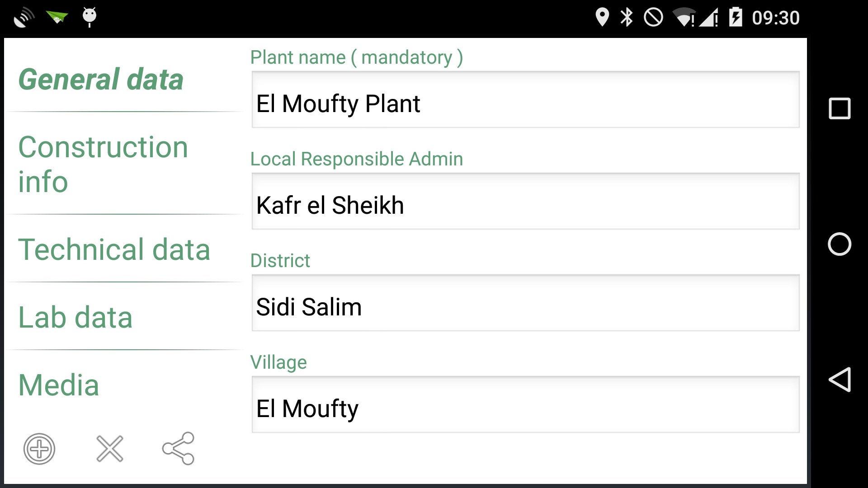Edit the Local Responsible Admin field
This screenshot has width=868, height=488.
click(525, 201)
